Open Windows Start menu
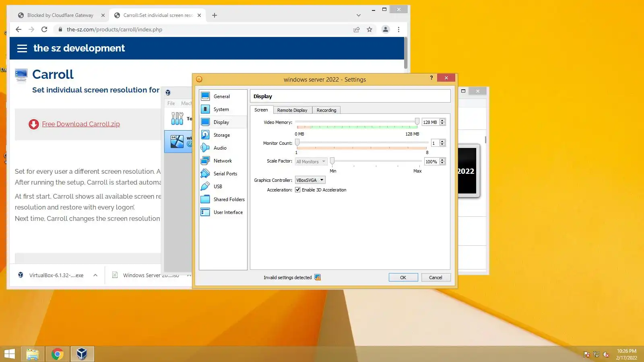The image size is (644, 362). pyautogui.click(x=10, y=354)
